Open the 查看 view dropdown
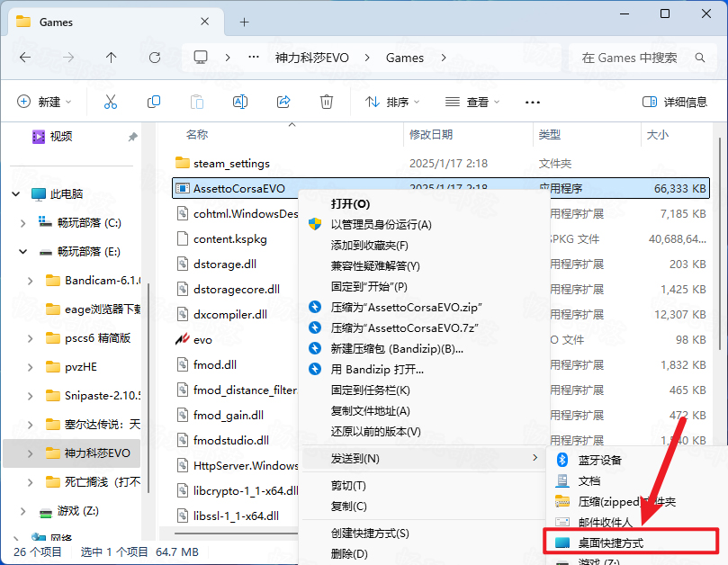Viewport: 728px width, 565px height. tap(472, 102)
